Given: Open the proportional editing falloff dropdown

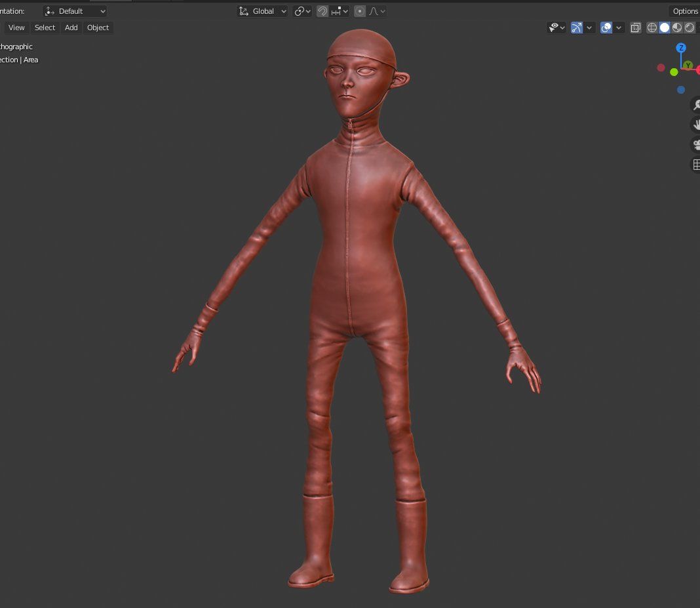Looking at the screenshot, I should (377, 11).
